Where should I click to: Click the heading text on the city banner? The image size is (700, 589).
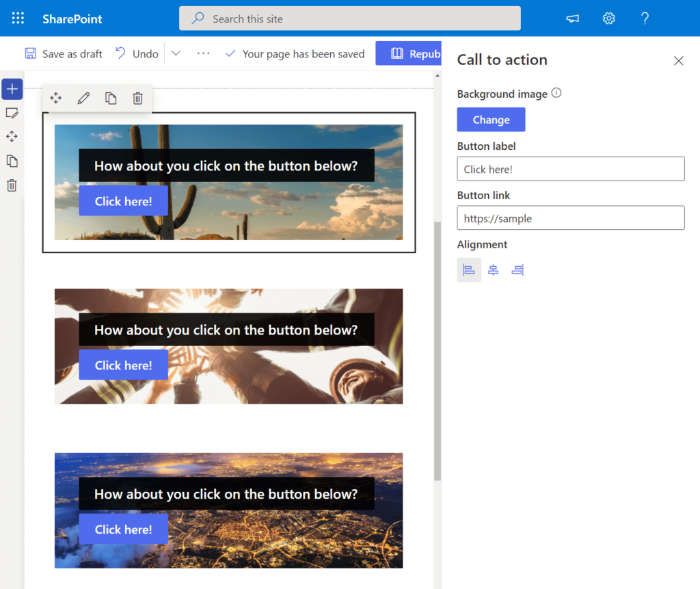coord(226,494)
